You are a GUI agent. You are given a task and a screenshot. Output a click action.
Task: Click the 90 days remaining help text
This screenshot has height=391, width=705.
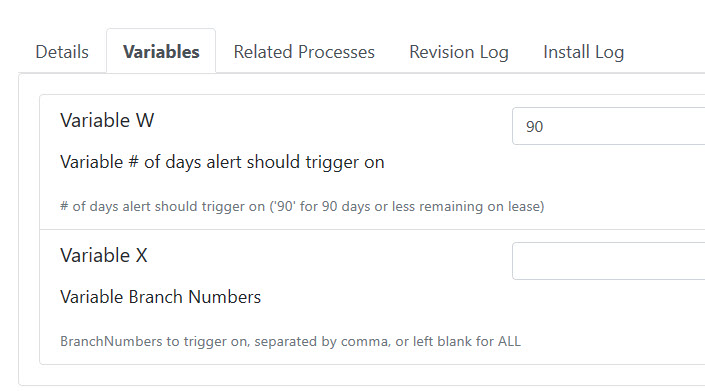click(x=302, y=206)
